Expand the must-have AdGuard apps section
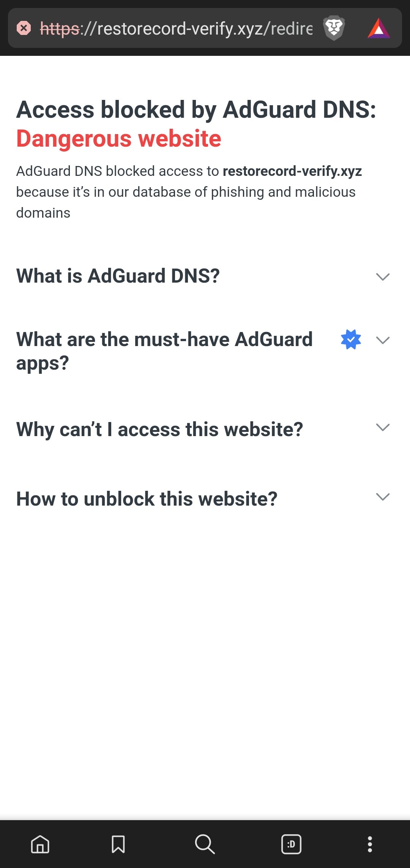The image size is (410, 868). [x=383, y=340]
